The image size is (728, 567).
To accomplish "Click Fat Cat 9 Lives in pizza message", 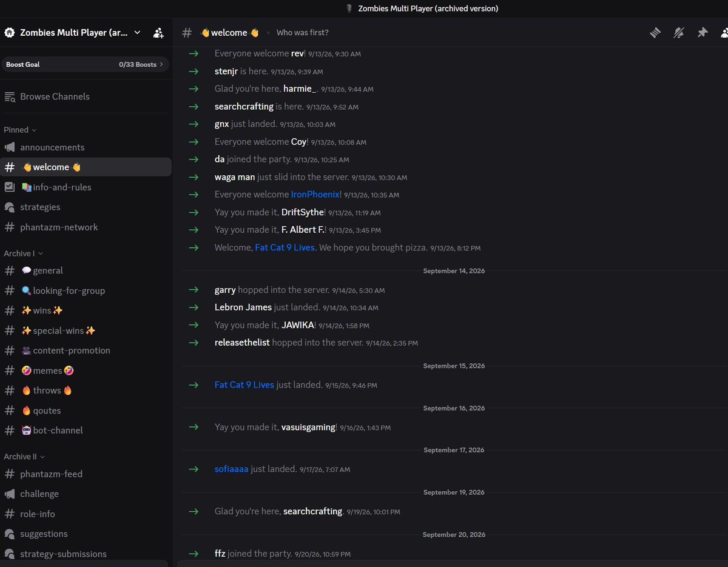I will 285,247.
